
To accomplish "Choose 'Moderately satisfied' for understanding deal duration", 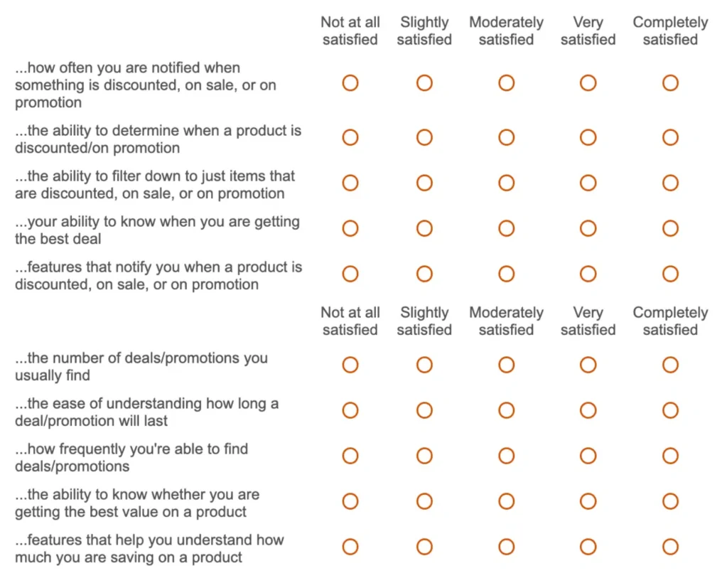I will click(506, 410).
